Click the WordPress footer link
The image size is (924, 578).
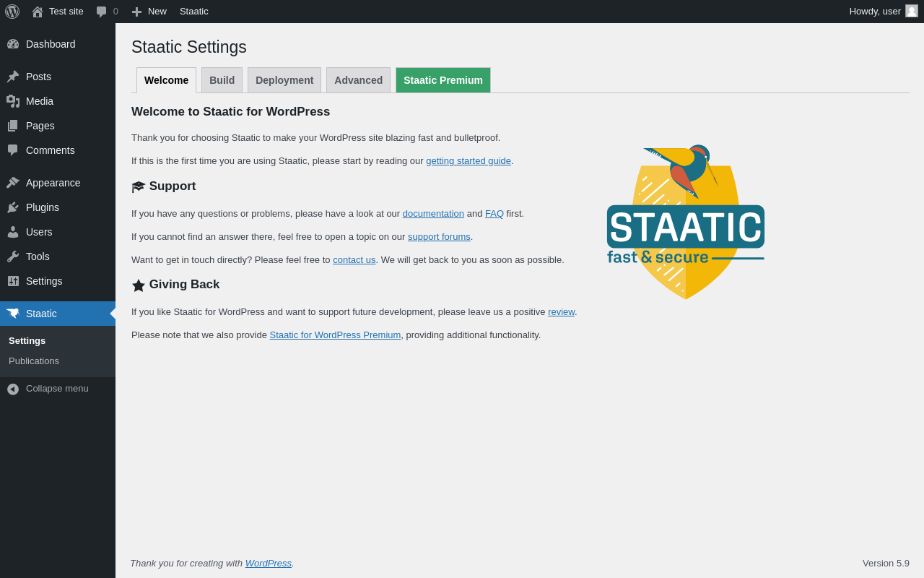pos(269,564)
